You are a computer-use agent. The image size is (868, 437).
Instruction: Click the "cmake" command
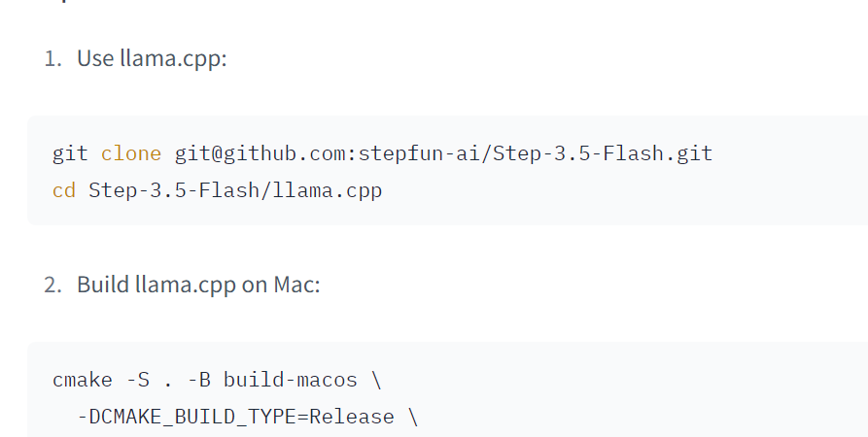(x=83, y=380)
